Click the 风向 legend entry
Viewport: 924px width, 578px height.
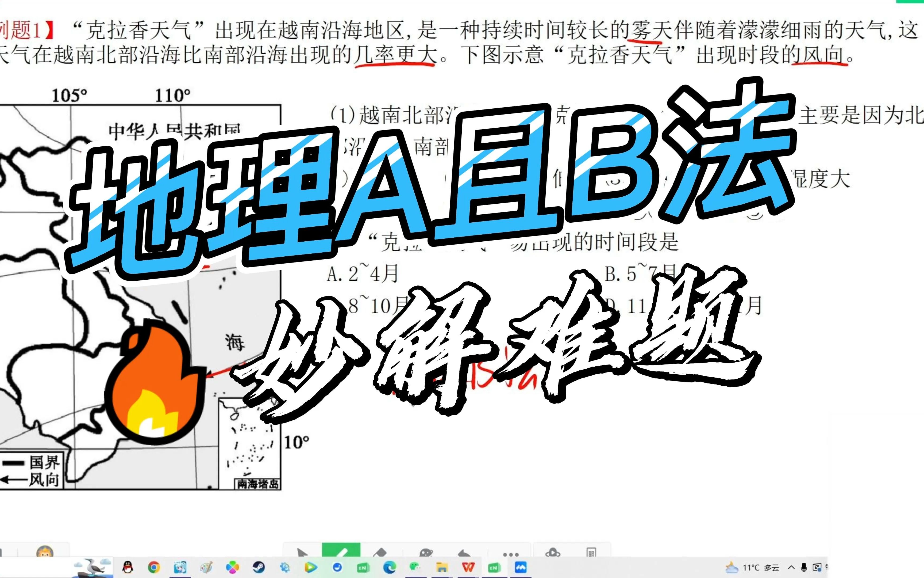(30, 479)
